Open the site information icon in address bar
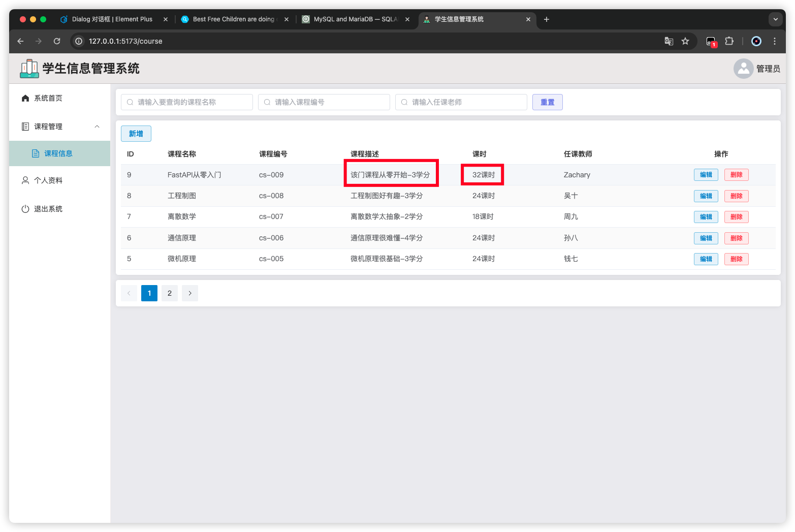 tap(79, 41)
